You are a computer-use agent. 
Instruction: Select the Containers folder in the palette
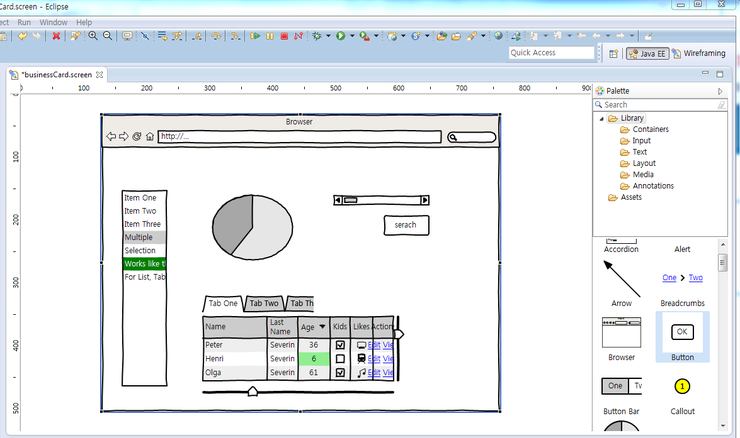click(x=644, y=129)
